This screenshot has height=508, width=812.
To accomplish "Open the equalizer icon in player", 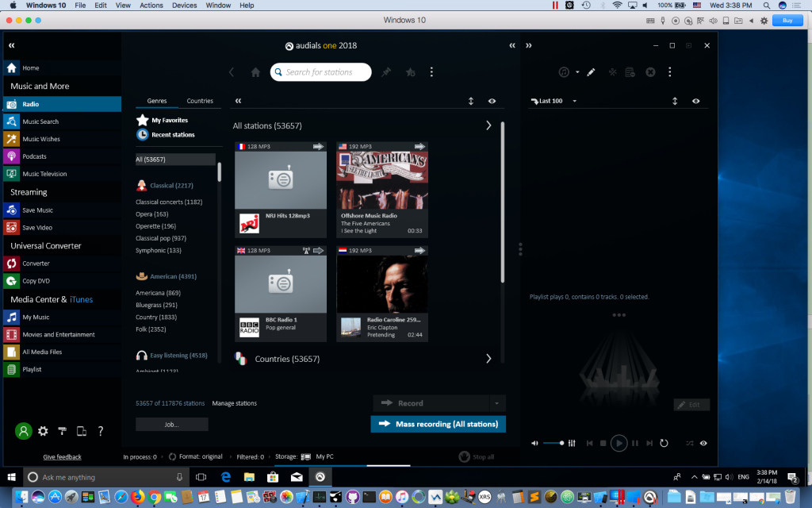I will [x=572, y=443].
